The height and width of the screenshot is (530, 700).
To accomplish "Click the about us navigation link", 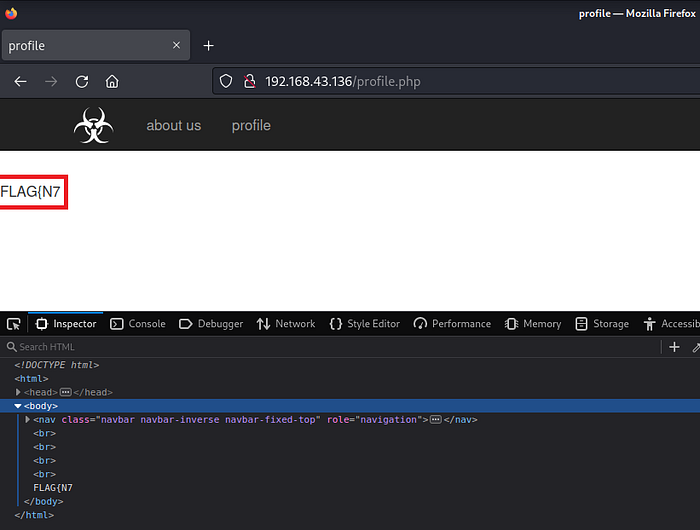I will click(173, 125).
